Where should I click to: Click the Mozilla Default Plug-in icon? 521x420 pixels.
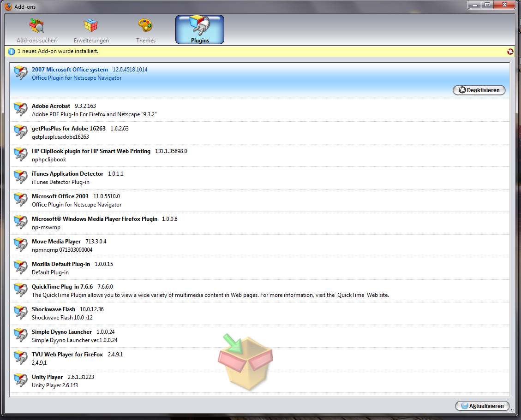(21, 267)
